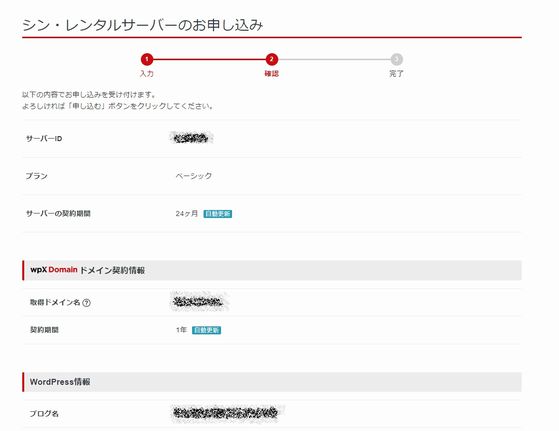Click step 3 完了 circle
Screen dimensions: 559x431
[x=396, y=59]
